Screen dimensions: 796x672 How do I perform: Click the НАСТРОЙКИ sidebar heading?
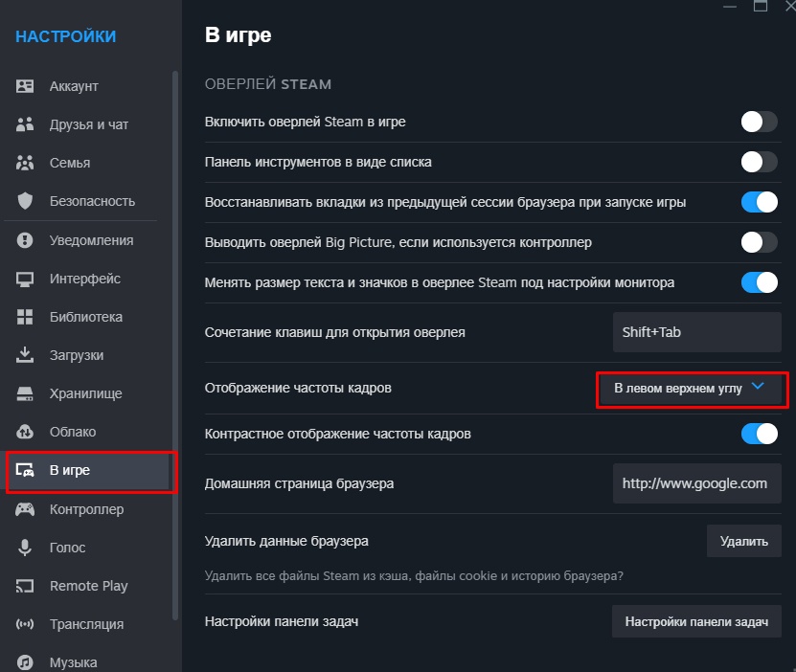(x=66, y=36)
